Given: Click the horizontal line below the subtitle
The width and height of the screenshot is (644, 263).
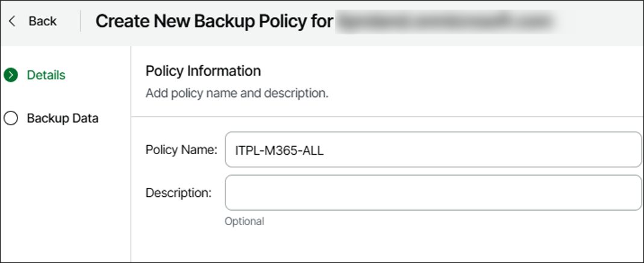Looking at the screenshot, I should (x=386, y=117).
